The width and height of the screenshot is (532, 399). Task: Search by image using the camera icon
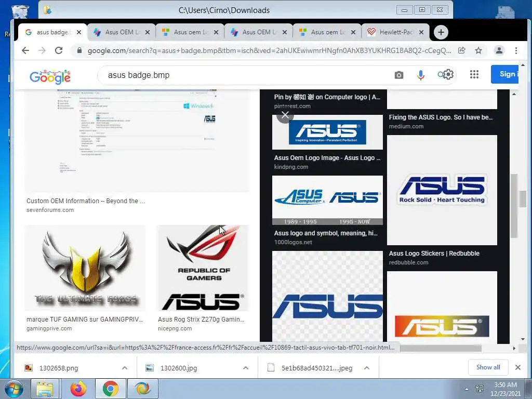[x=399, y=75]
